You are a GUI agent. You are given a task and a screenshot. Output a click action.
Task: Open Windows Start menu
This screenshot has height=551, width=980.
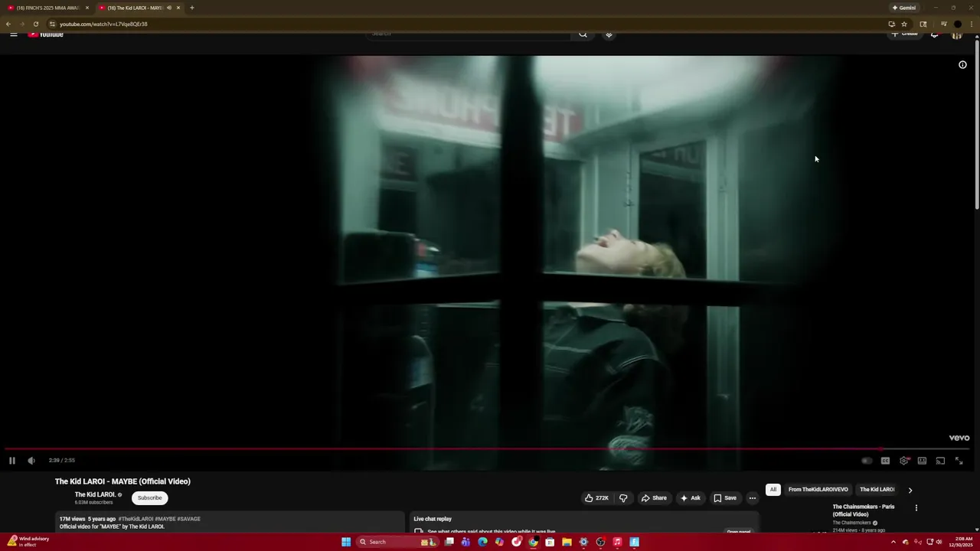click(x=346, y=542)
